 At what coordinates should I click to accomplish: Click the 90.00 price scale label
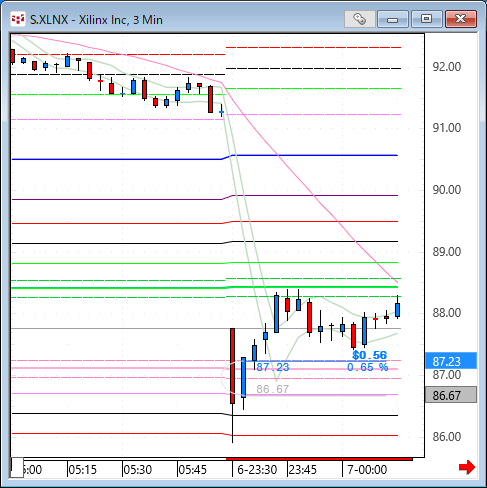click(x=447, y=190)
